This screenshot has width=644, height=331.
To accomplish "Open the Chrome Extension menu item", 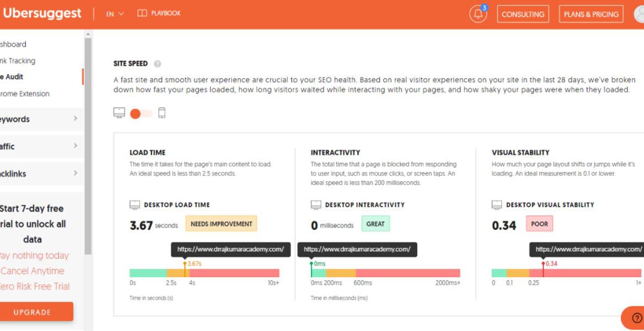I will [25, 93].
